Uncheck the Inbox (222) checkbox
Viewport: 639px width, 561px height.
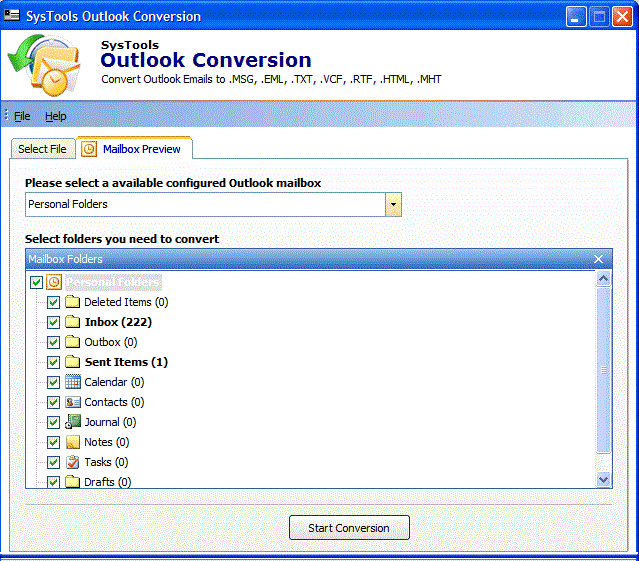click(x=53, y=322)
